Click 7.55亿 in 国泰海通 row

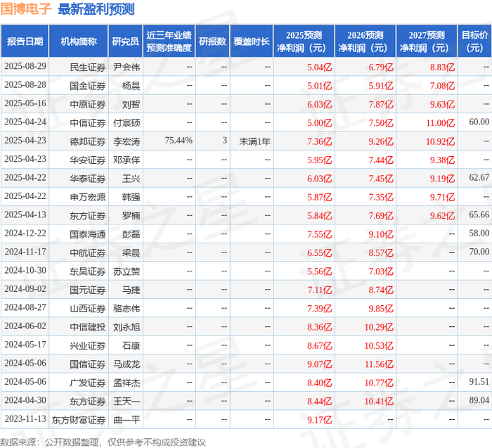pos(319,234)
